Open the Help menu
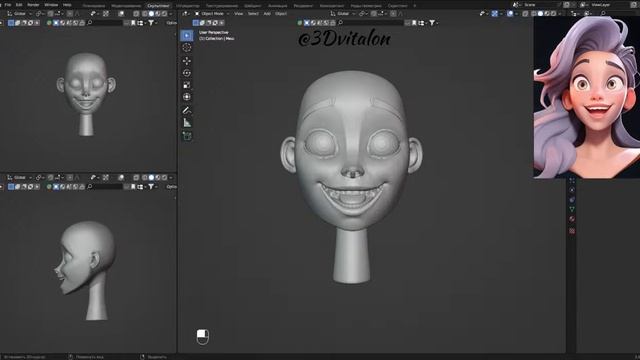Screen dimensions: 640x360 [x=67, y=5]
